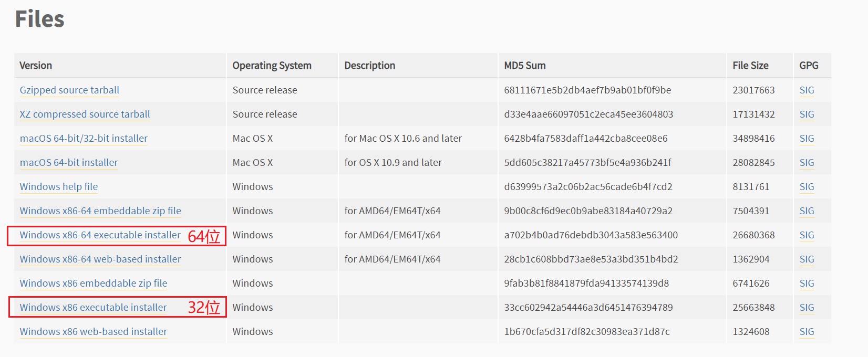Screen dimensions: 868x357
Task: Open SIG for Windows x86 web-based installer
Action: click(807, 332)
